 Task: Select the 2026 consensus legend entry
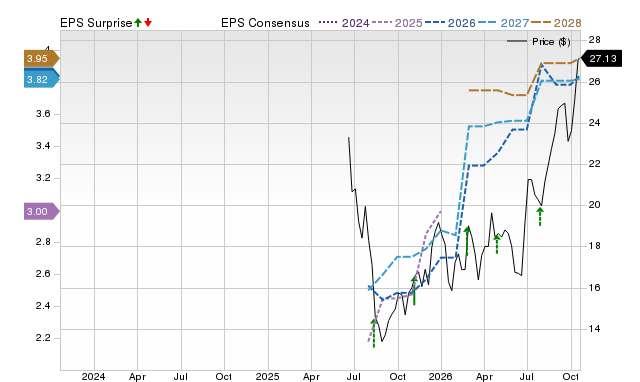tap(450, 23)
